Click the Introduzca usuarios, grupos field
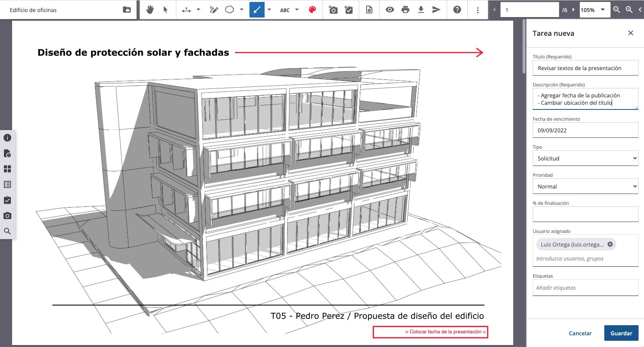The height and width of the screenshot is (347, 644). pyautogui.click(x=585, y=259)
